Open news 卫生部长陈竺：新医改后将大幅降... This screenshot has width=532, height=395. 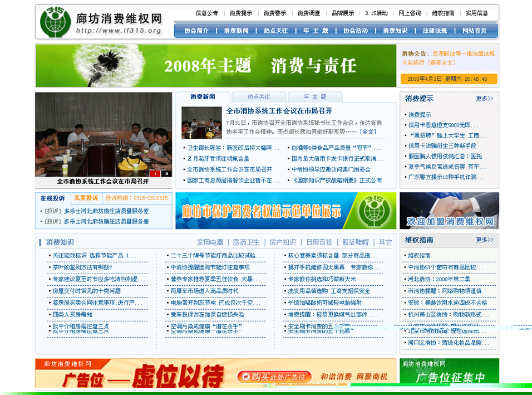(233, 148)
